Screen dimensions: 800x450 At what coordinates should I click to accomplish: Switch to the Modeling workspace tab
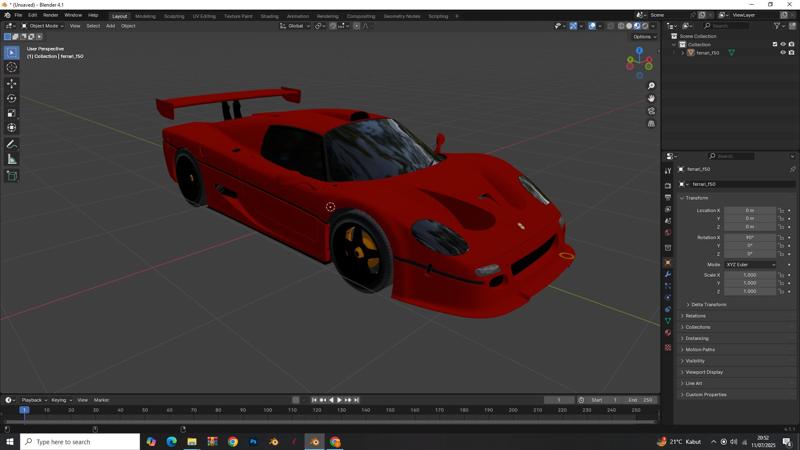click(x=145, y=16)
